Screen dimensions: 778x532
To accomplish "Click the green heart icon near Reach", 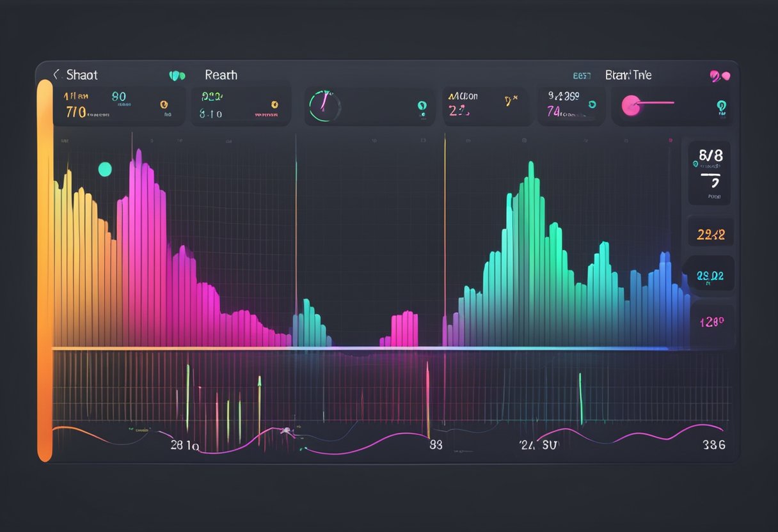I will 177,75.
